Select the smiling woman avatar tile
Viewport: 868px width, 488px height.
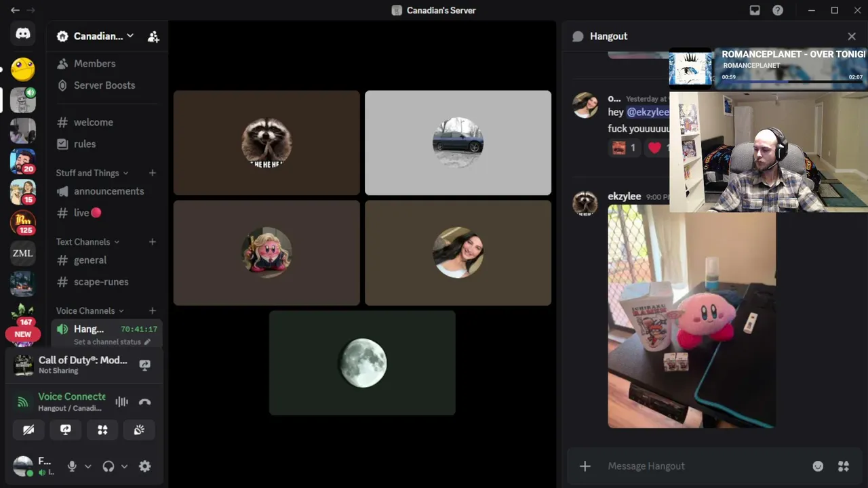[458, 253]
